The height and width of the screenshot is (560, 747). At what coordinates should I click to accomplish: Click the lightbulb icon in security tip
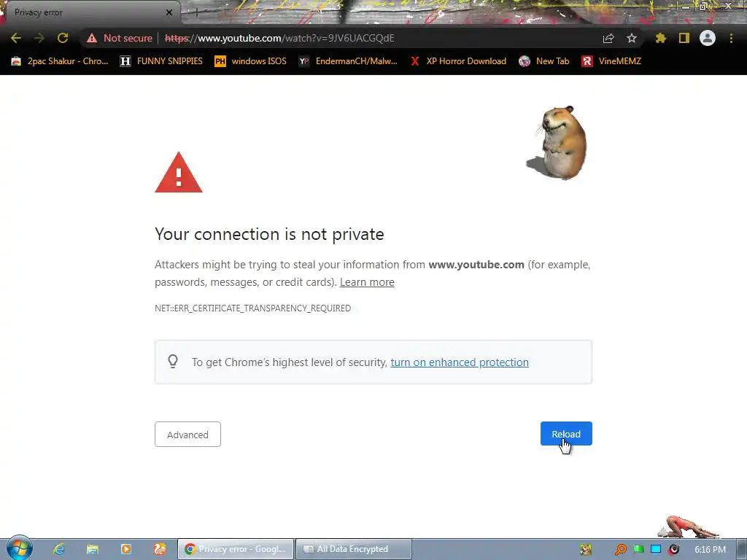[173, 362]
